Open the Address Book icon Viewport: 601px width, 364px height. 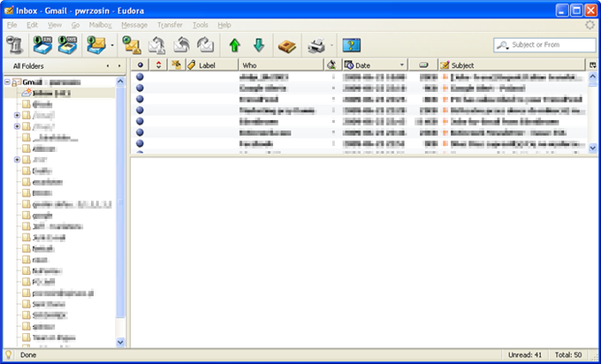(x=287, y=46)
